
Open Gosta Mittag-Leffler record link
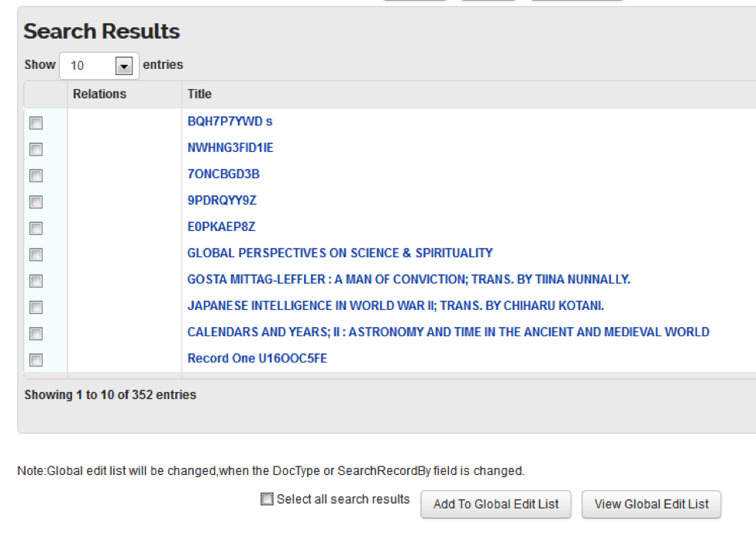pos(409,279)
